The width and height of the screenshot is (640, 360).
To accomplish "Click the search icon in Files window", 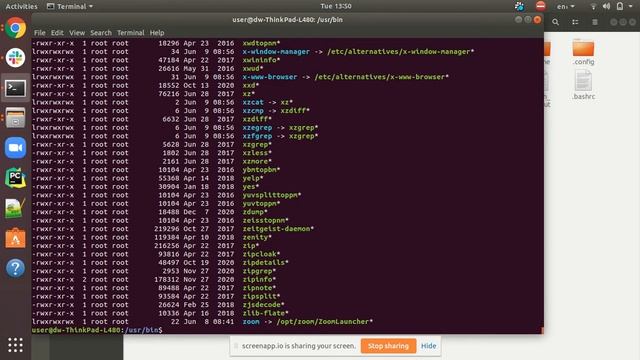I will 556,22.
